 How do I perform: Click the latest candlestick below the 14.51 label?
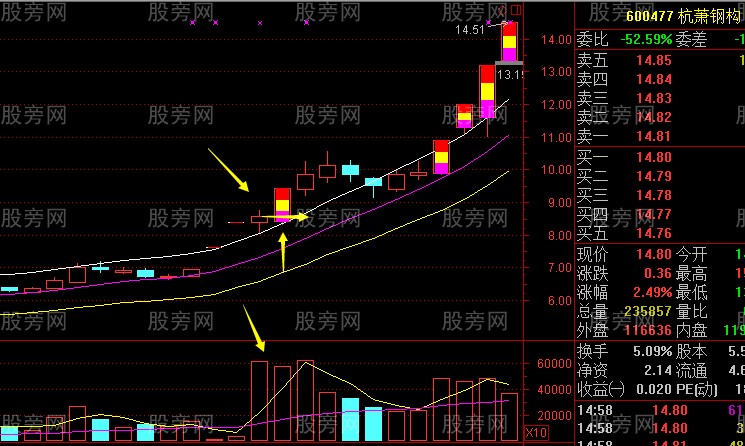pyautogui.click(x=509, y=42)
